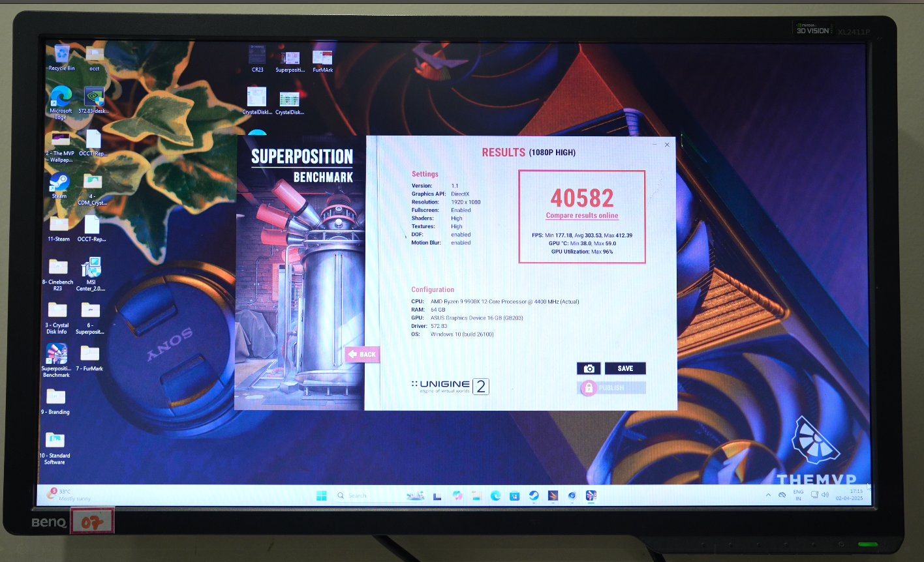The height and width of the screenshot is (562, 924).
Task: Click the OneDrive cloud tray icon
Action: tap(782, 495)
